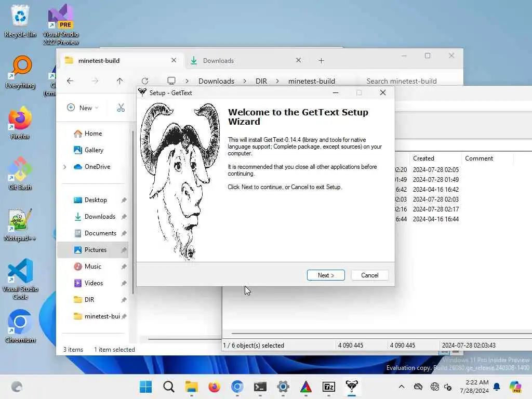Open the terminal from the taskbar
The width and height of the screenshot is (532, 399).
[260, 387]
